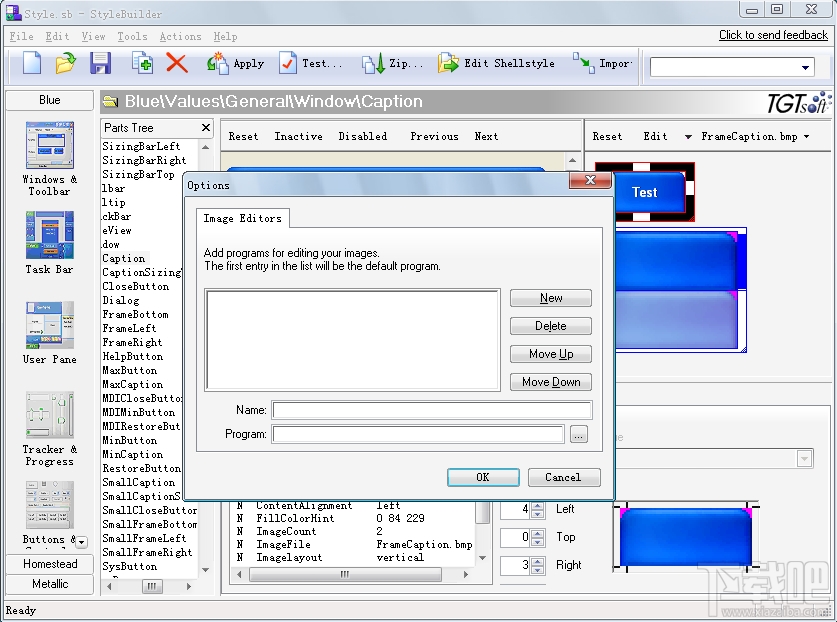Viewport: 837px width, 622px height.
Task: Save the current style
Action: tap(101, 62)
